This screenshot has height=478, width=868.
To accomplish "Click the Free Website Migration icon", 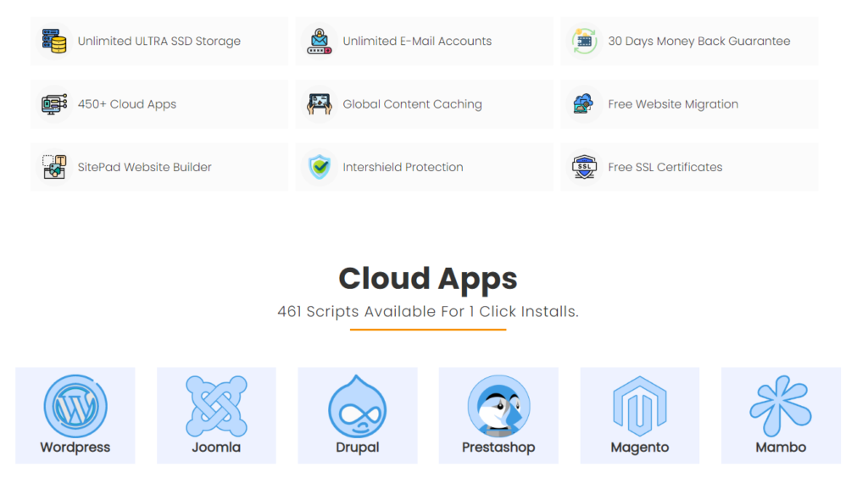I will pyautogui.click(x=584, y=104).
